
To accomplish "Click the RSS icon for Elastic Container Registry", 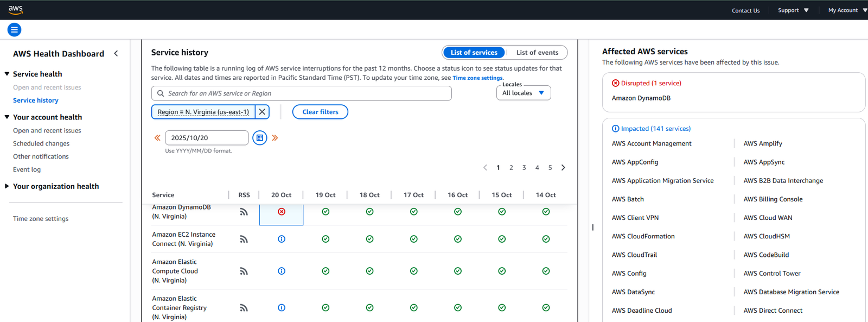I will coord(244,308).
